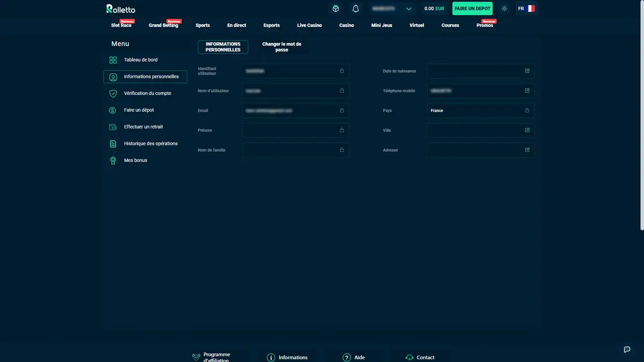The height and width of the screenshot is (362, 644).
Task: Click edit icon for Téléphone mobile
Action: [x=527, y=91]
